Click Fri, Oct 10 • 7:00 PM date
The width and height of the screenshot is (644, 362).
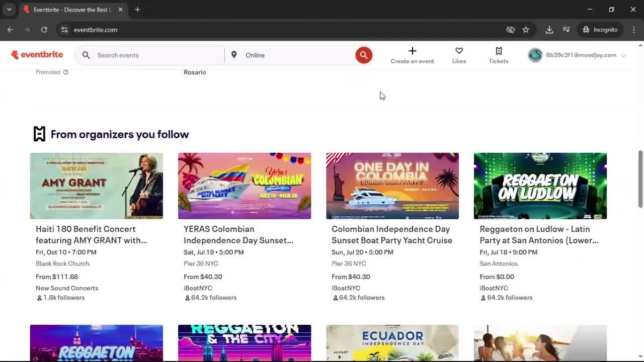point(66,252)
